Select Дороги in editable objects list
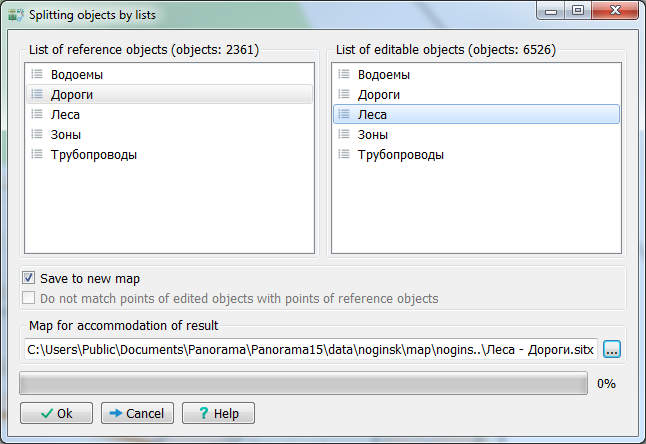This screenshot has height=444, width=646. tap(379, 94)
